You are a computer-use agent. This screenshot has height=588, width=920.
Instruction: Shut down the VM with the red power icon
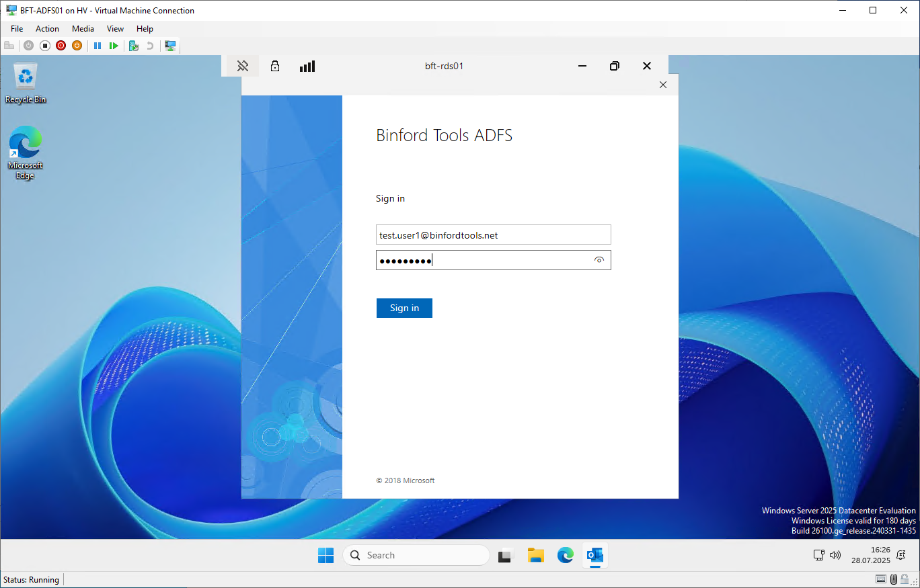tap(61, 46)
